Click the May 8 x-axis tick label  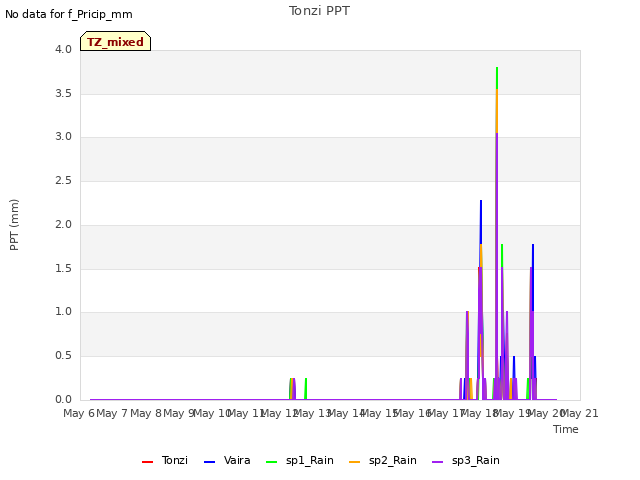[146, 413]
